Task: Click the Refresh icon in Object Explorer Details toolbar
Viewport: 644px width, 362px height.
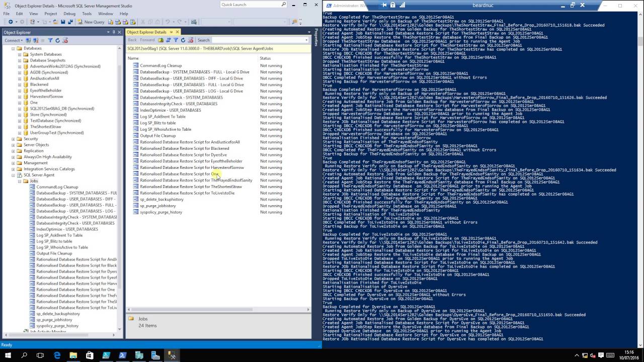Action: [x=183, y=40]
